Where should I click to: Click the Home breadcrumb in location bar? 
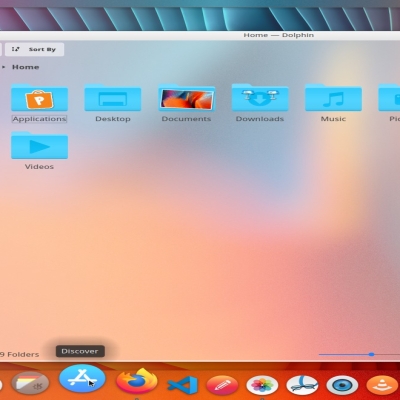(26, 67)
